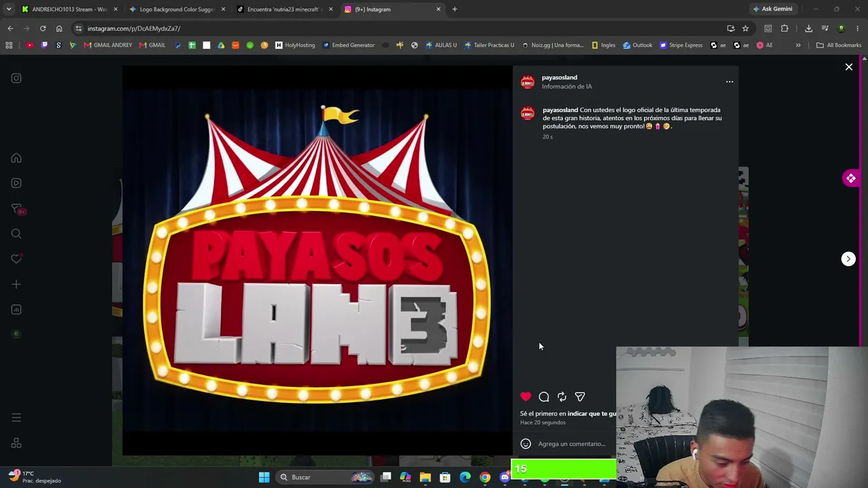Select the (9+) Instagram tab
Viewport: 868px width, 488px height.
391,9
